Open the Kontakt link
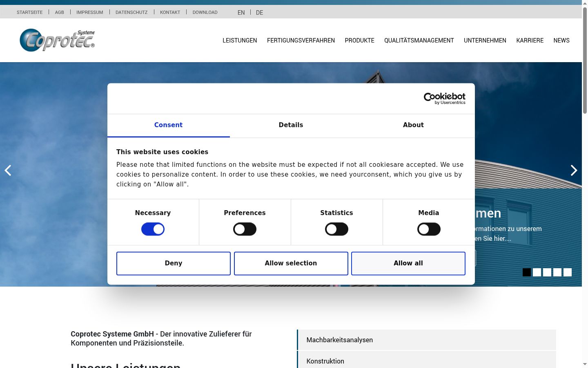588x368 pixels. (170, 12)
